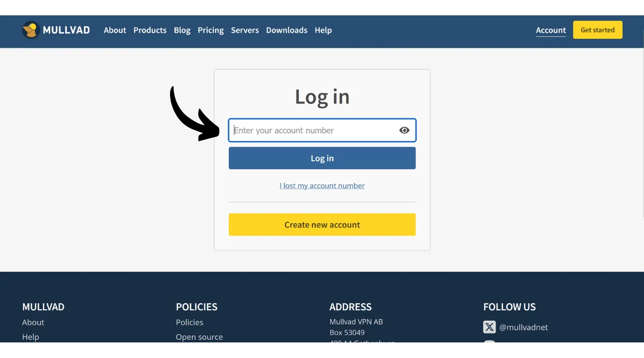Navigate to the Servers page

pos(245,30)
